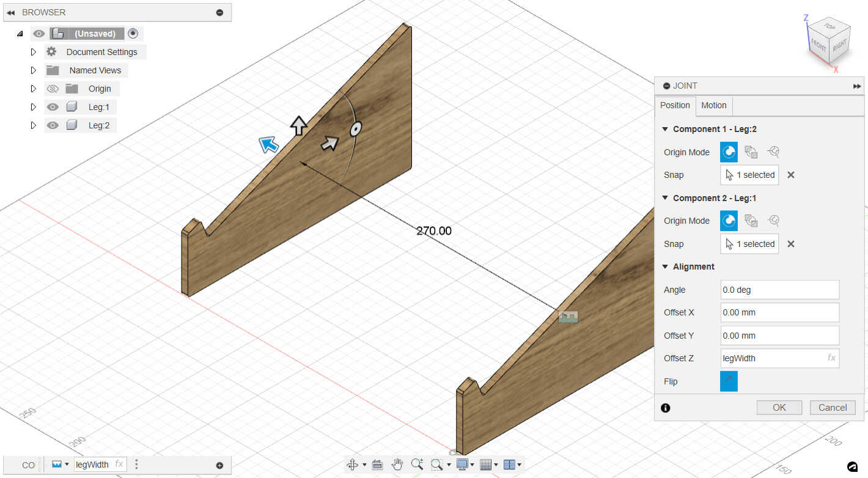This screenshot has height=478, width=868.
Task: Collapse JOINT dialog with minus icon
Action: [666, 86]
